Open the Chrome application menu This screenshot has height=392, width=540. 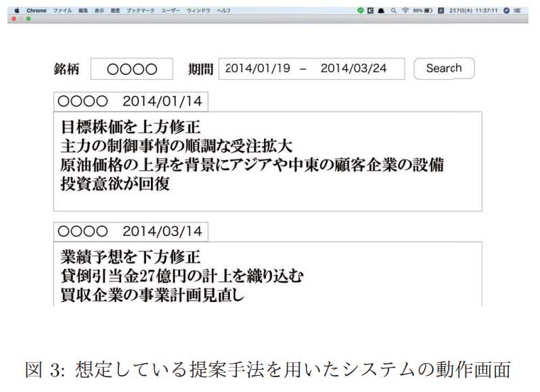[37, 11]
